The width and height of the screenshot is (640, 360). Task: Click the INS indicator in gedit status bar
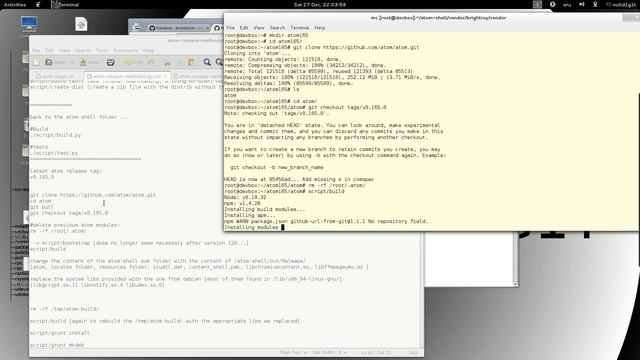(413, 352)
